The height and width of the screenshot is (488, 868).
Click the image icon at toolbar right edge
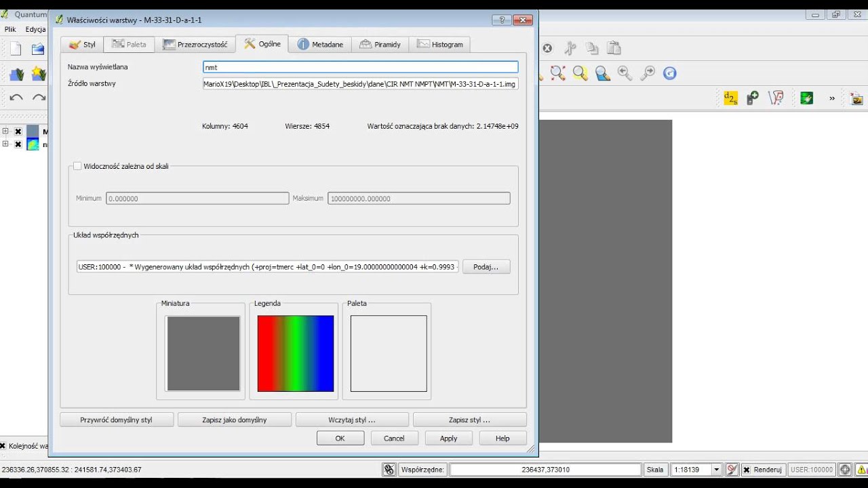tap(857, 99)
